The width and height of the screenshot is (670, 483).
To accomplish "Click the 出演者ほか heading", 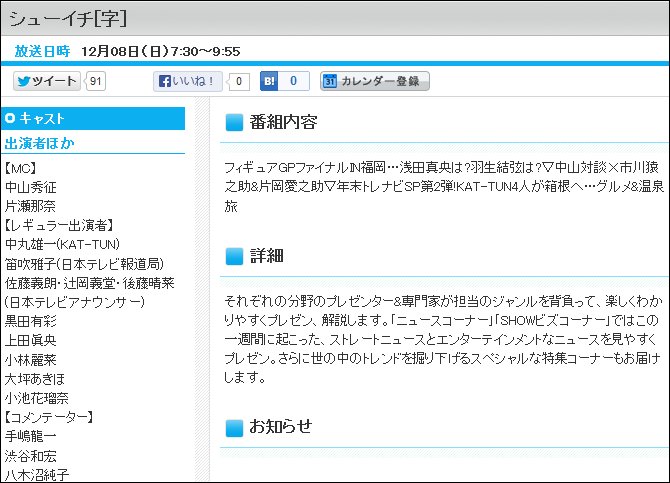I will click(39, 143).
